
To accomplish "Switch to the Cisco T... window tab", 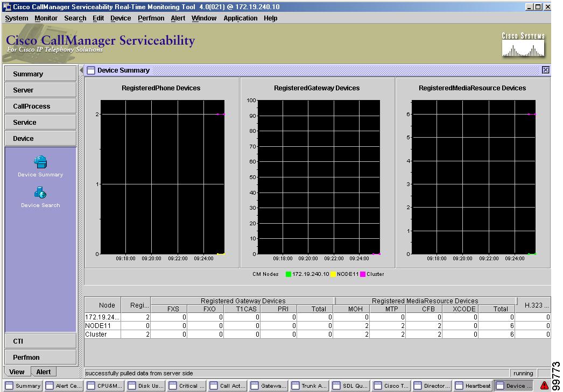I will pos(391,386).
